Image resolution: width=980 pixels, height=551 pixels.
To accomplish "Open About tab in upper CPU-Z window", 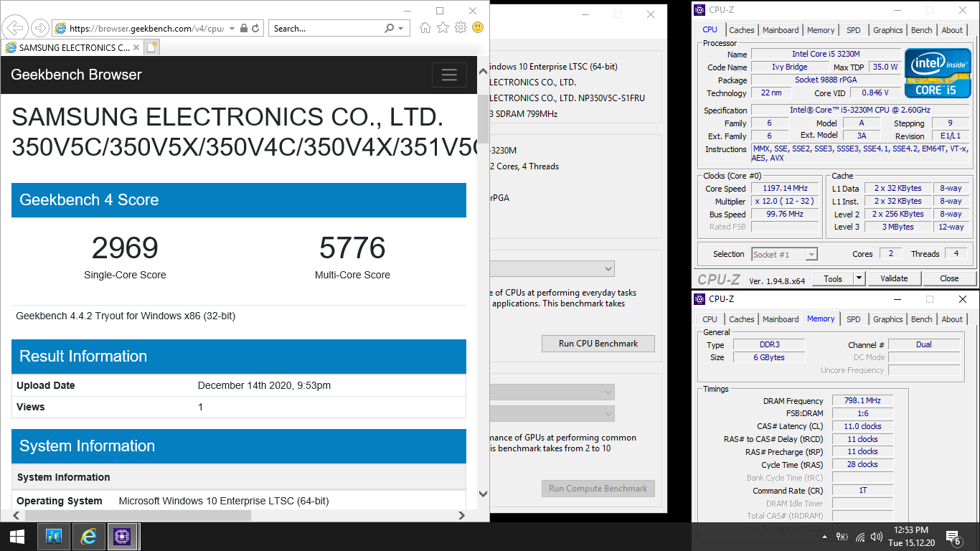I will pos(952,30).
